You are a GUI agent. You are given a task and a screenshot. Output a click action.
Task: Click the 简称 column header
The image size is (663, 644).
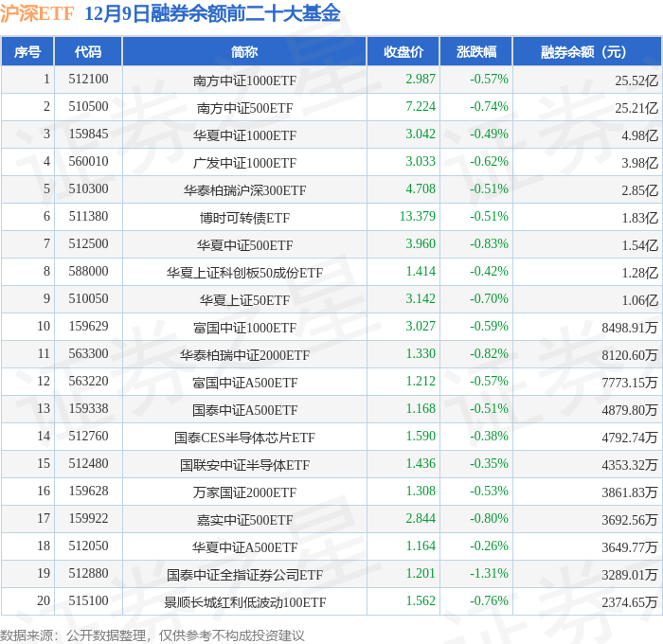[244, 52]
